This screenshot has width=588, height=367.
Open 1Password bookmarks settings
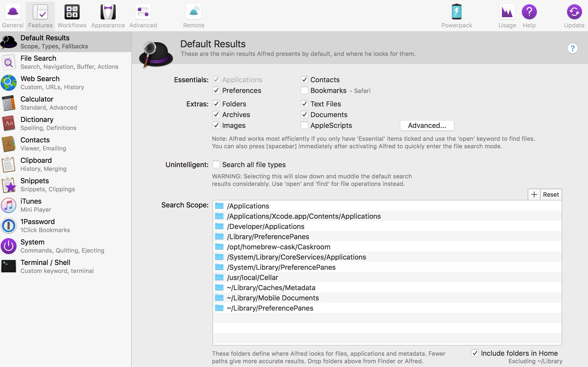(x=66, y=225)
